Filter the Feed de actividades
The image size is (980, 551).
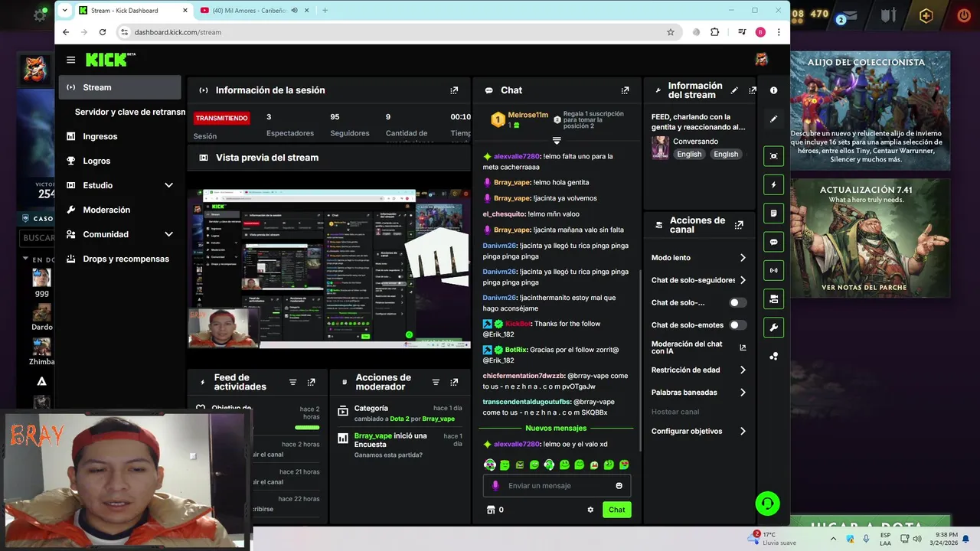(x=292, y=382)
